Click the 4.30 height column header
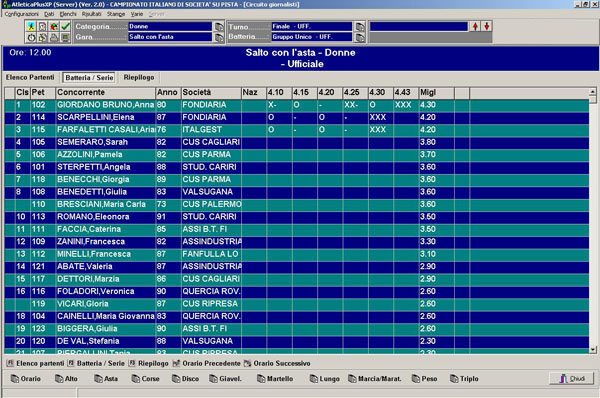600x398 pixels. pos(380,93)
